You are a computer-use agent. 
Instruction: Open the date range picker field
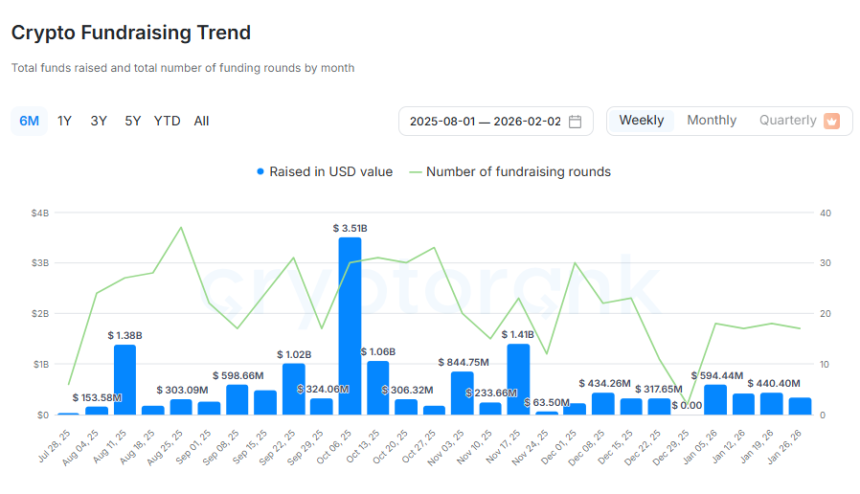tap(485, 121)
